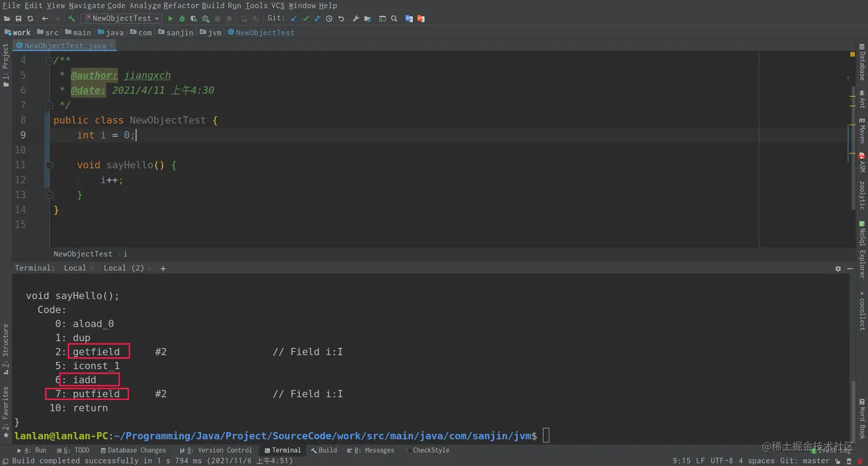Click the Open folder toolbar icon
This screenshot has height=466, width=868.
point(7,18)
